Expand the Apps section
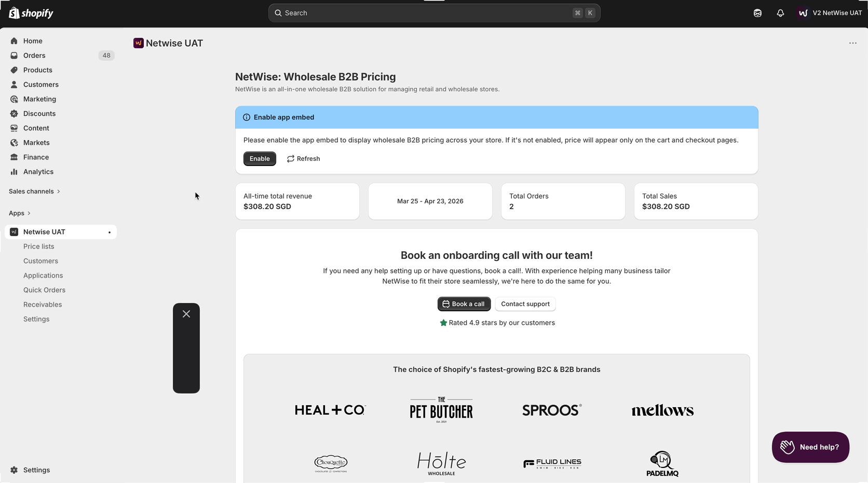This screenshot has width=868, height=483. [20, 213]
